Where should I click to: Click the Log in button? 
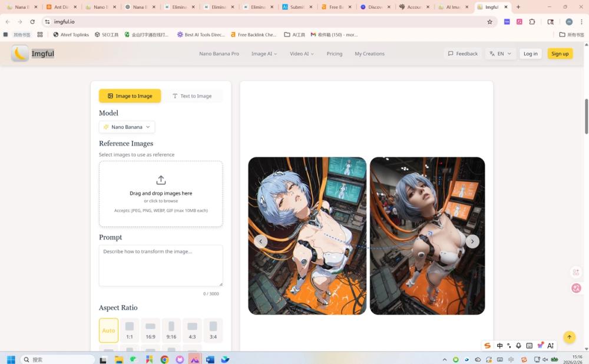point(531,54)
